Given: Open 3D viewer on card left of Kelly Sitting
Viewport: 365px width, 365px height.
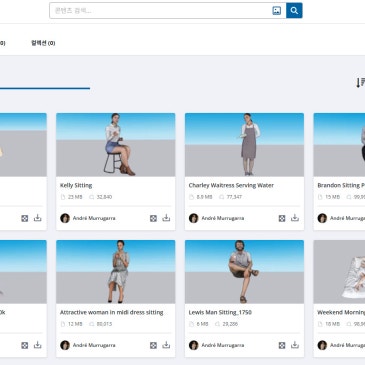Looking at the screenshot, I should click(25, 218).
